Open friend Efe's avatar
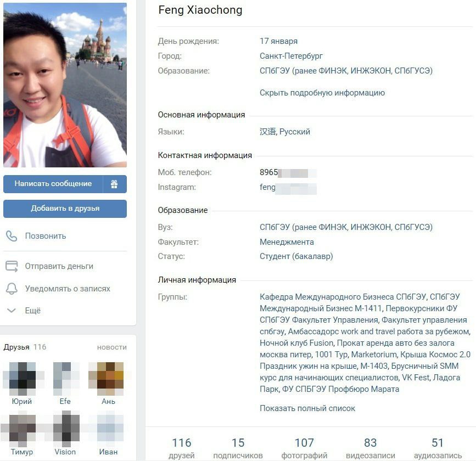This screenshot has width=476, height=461. [x=65, y=379]
